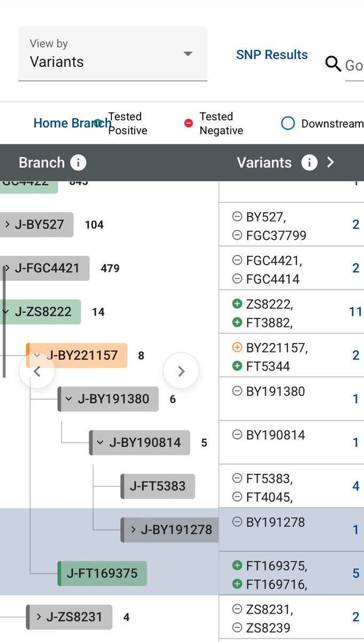
Task: Click the Tested Negative legend label
Action: (221, 124)
